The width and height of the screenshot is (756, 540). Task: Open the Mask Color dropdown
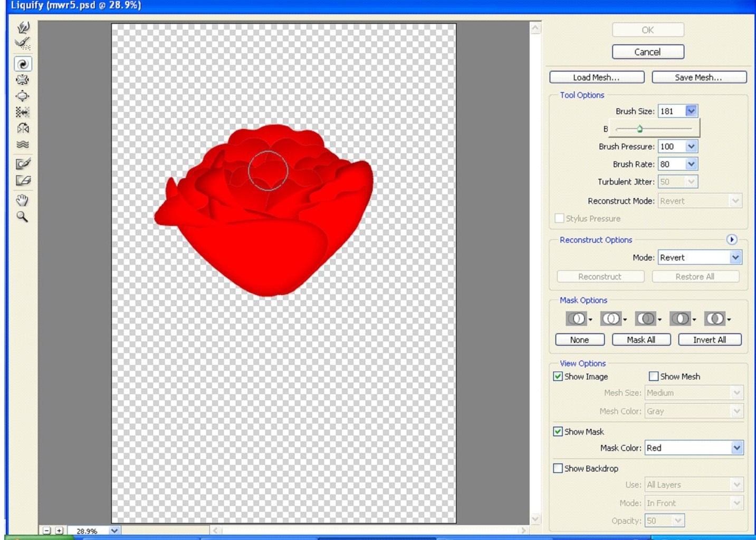[x=737, y=448]
